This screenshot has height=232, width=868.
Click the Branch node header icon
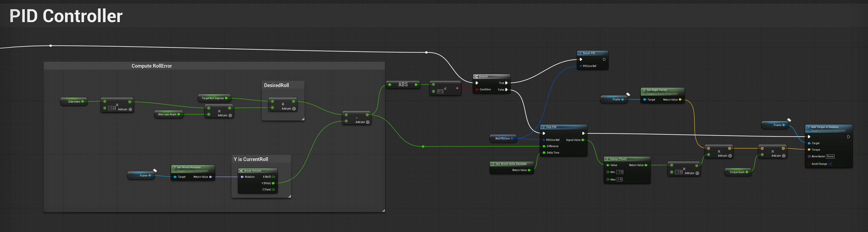click(477, 77)
